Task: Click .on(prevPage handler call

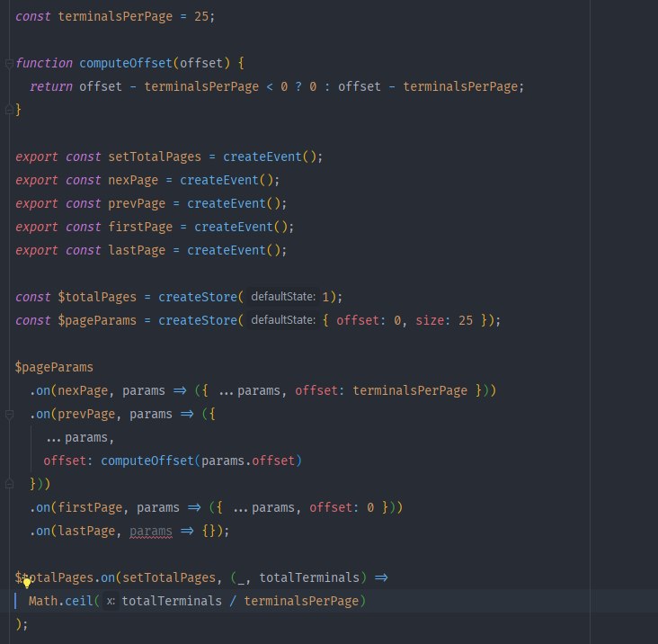Action: tap(72, 414)
